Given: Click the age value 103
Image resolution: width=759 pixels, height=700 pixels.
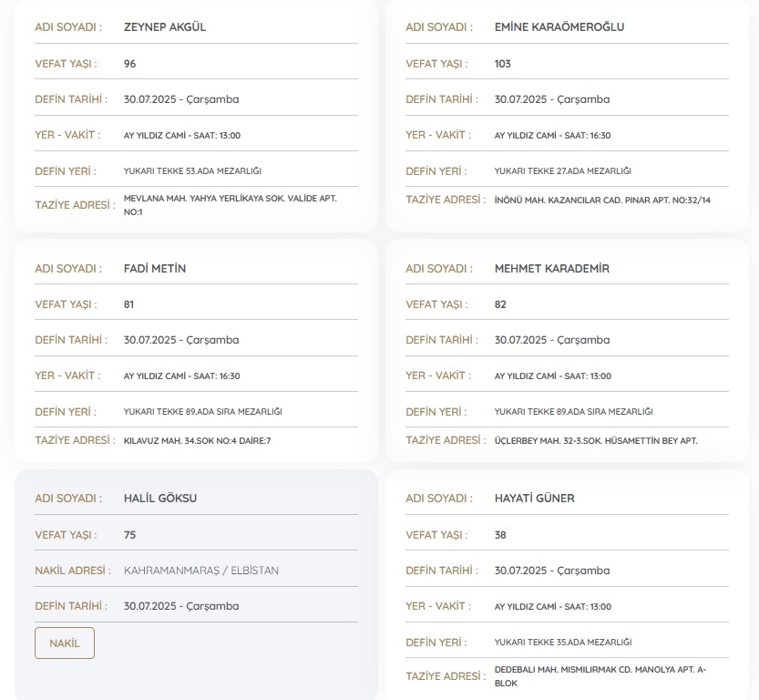Looking at the screenshot, I should point(503,64).
